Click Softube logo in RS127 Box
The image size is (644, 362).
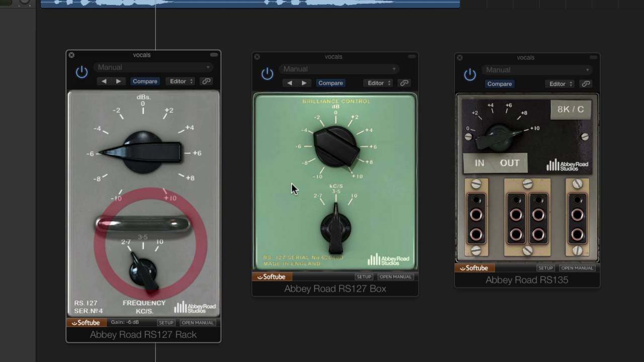(x=271, y=277)
